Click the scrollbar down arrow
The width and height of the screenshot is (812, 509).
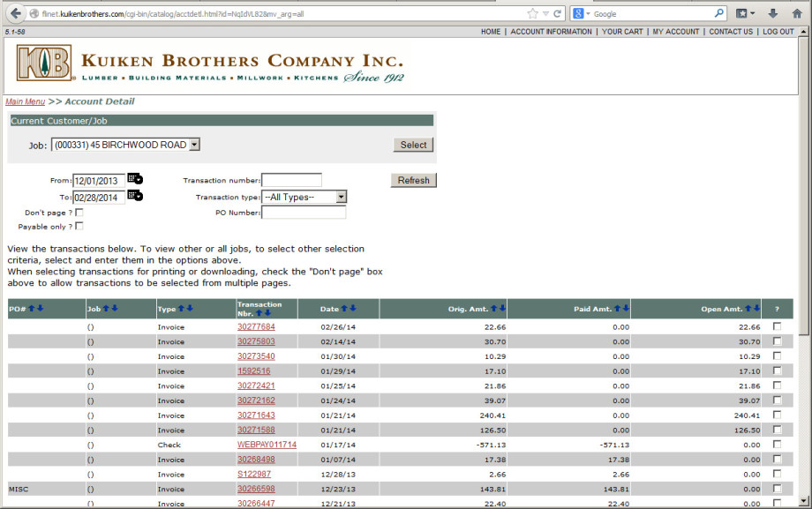(x=803, y=501)
